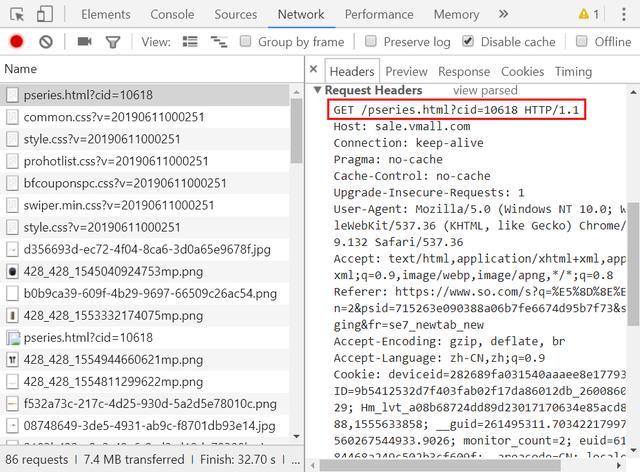Open the Performance tab
Viewport: 640px width, 472px height.
[379, 14]
